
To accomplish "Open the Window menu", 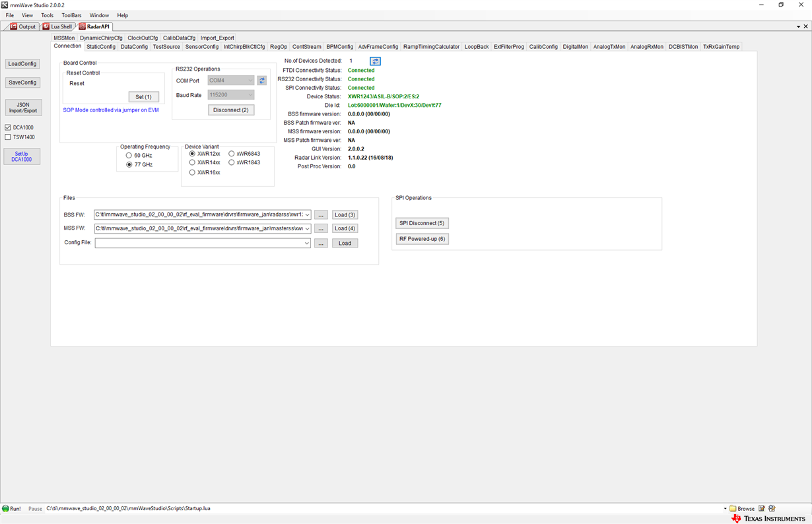I will 99,15.
